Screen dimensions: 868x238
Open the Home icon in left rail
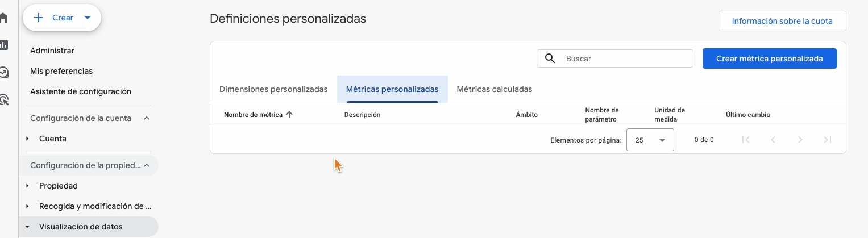pyautogui.click(x=3, y=18)
